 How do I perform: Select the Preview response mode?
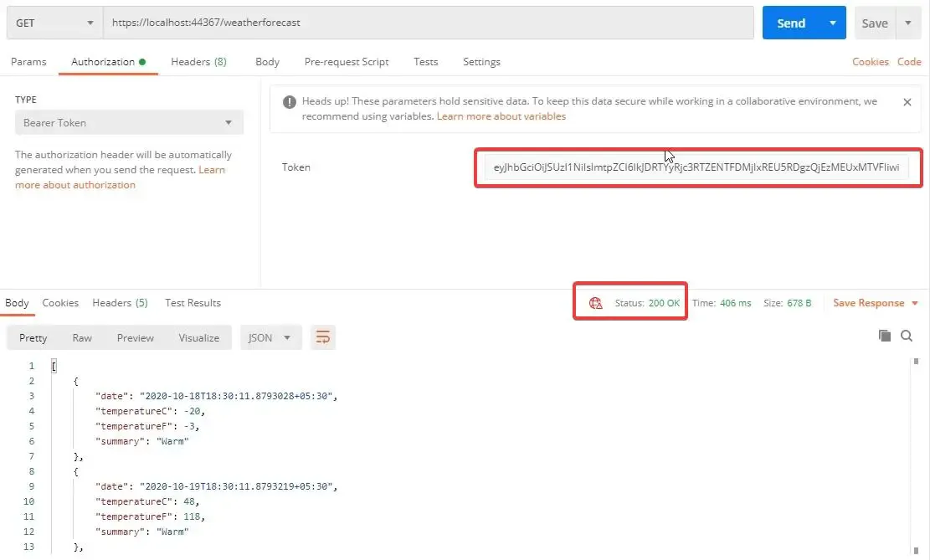point(135,337)
